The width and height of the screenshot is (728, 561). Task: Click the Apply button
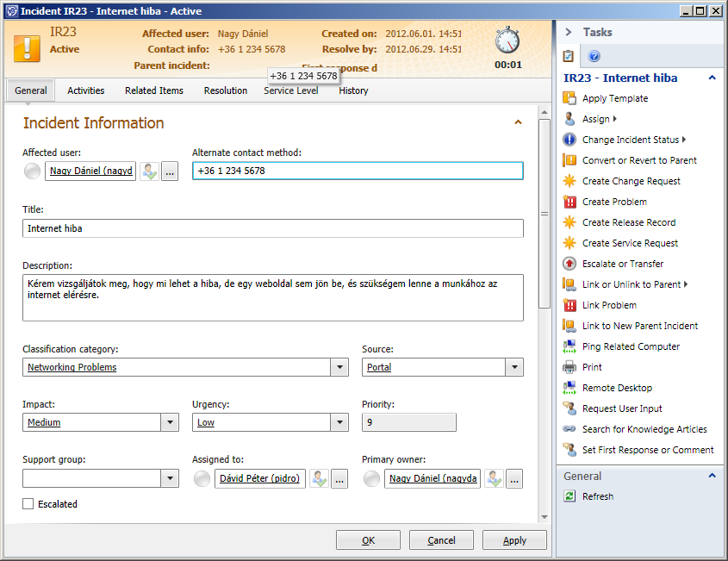coord(514,540)
